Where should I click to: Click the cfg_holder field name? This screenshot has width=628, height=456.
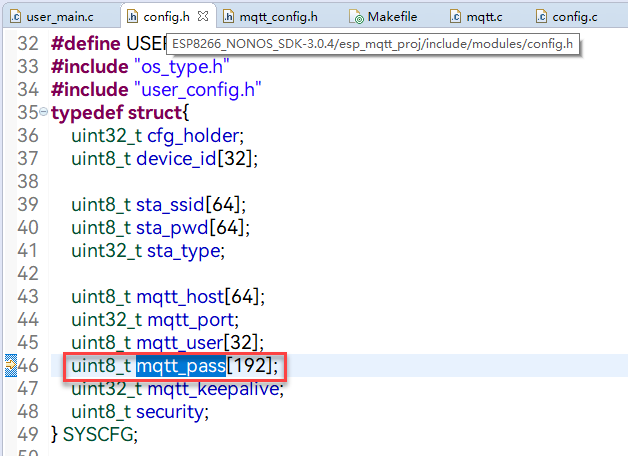tap(193, 136)
